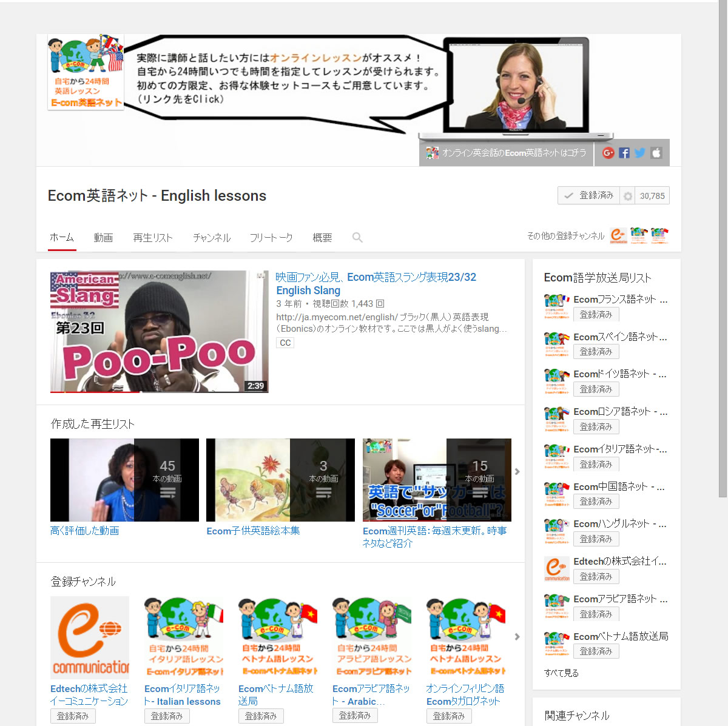Toggle main 登録済み subscribe button in header
This screenshot has width=728, height=726.
click(x=588, y=196)
